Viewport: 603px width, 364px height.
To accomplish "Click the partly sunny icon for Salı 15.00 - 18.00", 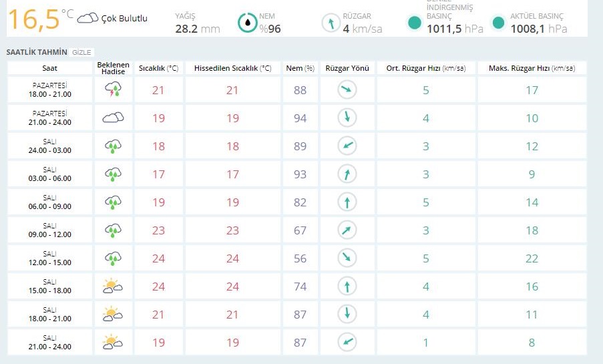I will [112, 287].
